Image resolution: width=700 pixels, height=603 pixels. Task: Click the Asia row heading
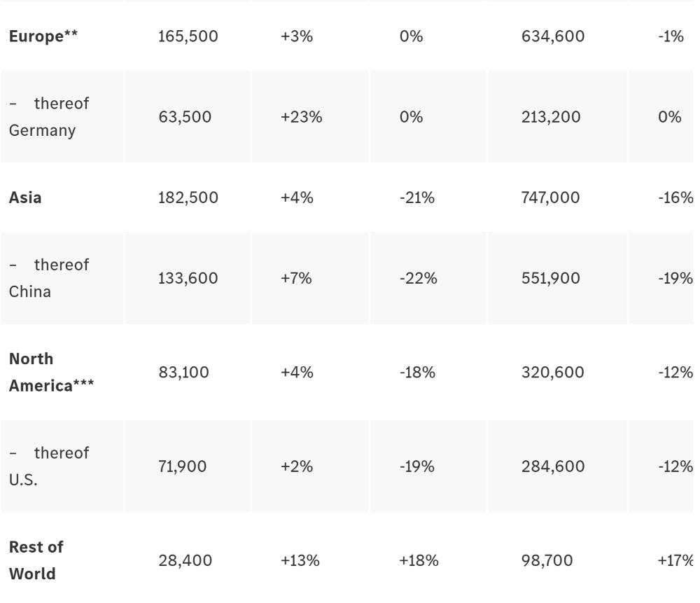25,197
